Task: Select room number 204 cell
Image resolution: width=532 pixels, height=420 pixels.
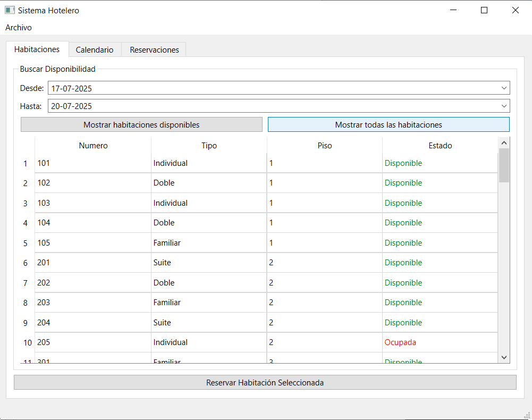Action: click(93, 322)
